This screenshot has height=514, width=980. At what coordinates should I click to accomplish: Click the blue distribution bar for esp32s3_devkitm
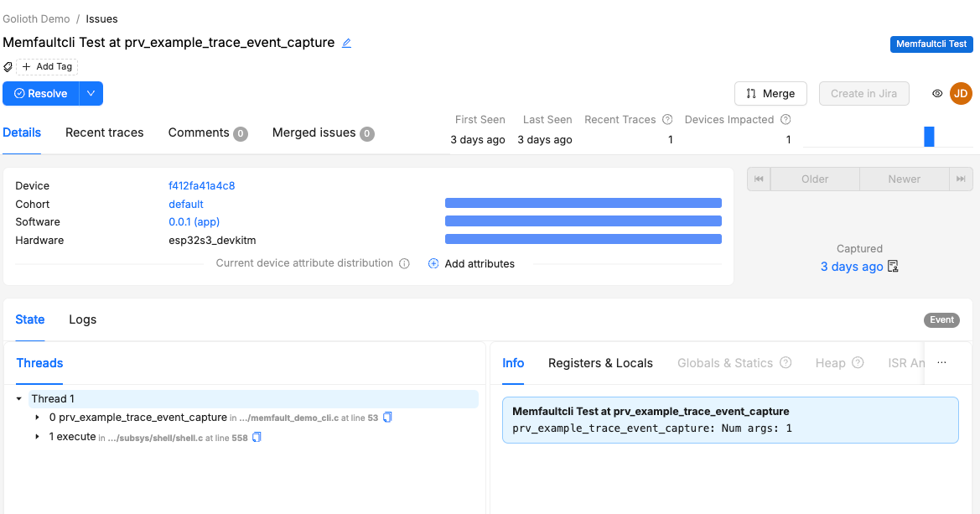pos(583,238)
